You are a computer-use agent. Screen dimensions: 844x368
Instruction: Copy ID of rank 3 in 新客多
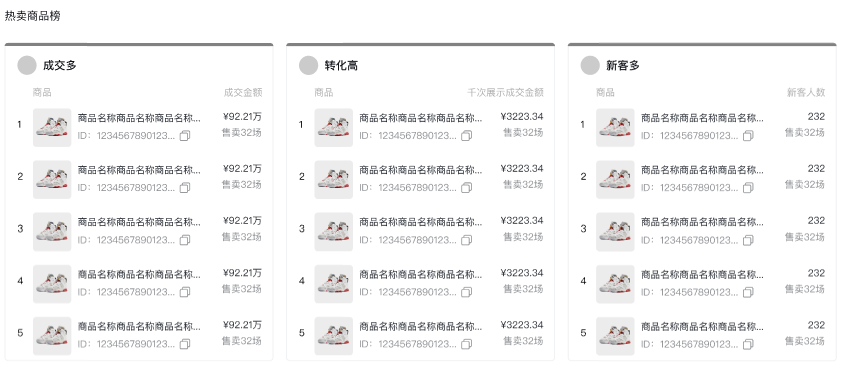pos(748,240)
